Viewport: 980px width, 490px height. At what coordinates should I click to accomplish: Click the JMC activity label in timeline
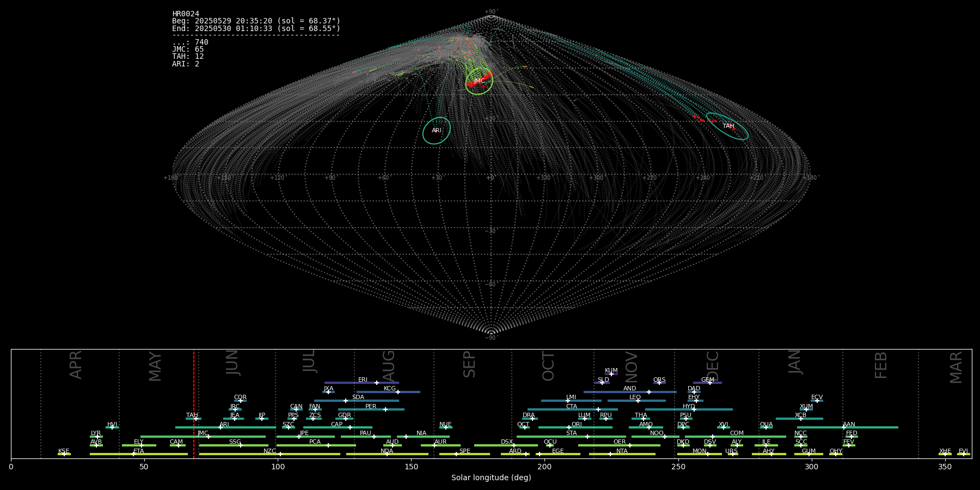[x=203, y=433]
